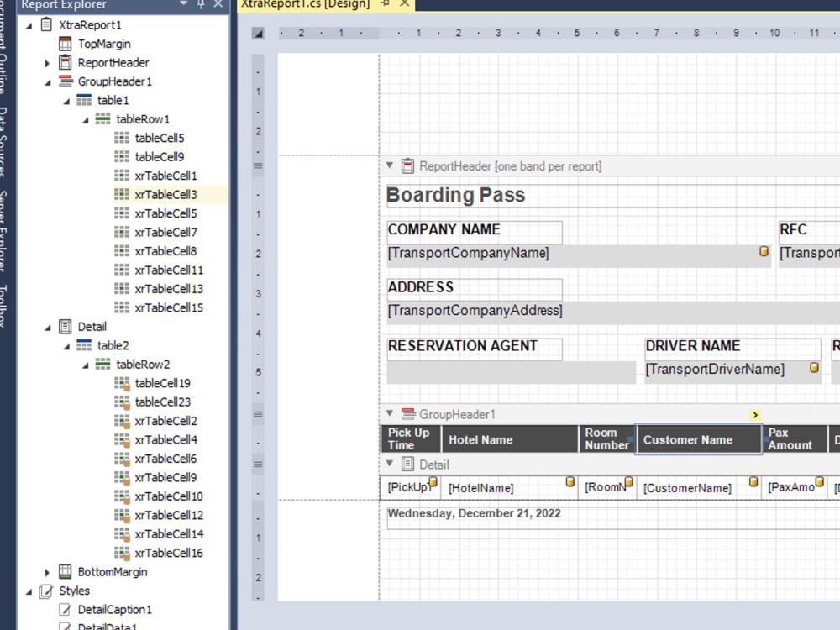Click smart tag beside [TransportDriverName] field

[814, 367]
